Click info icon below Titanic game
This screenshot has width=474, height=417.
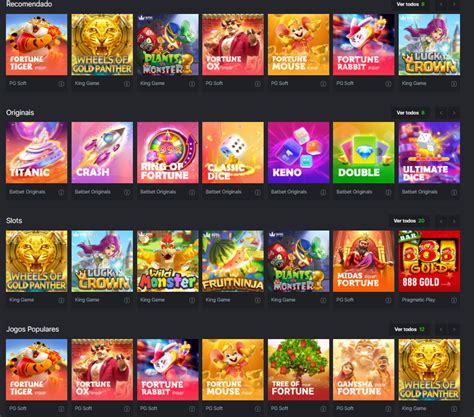61,192
